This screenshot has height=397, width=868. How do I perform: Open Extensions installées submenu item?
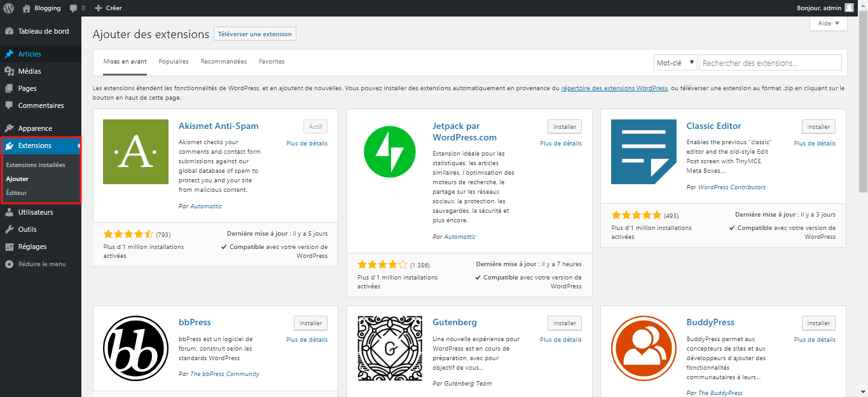pyautogui.click(x=36, y=165)
